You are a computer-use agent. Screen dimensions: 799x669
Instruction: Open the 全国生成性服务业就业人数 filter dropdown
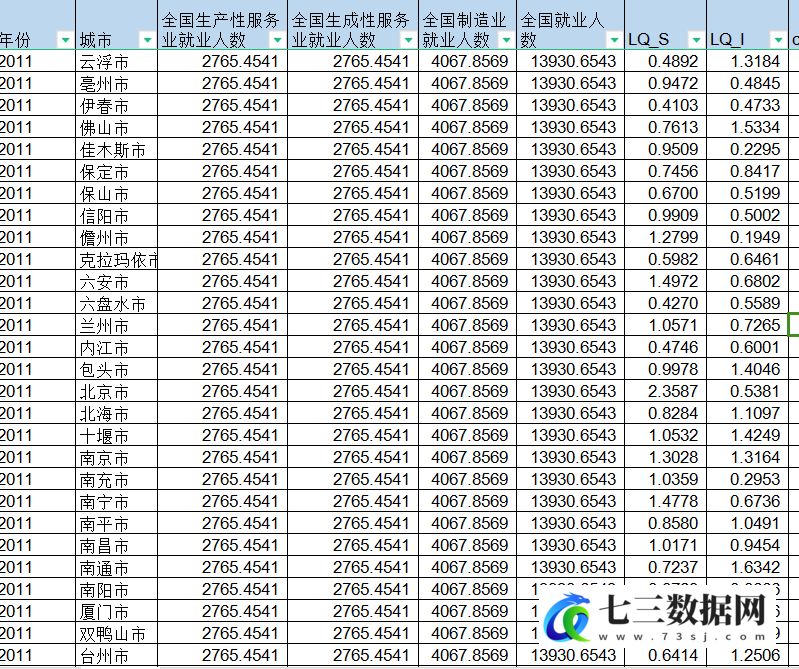(x=408, y=40)
